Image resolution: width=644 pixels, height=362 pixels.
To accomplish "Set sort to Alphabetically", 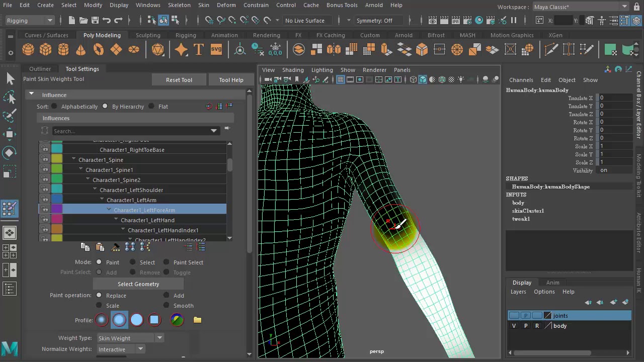I will click(x=54, y=107).
